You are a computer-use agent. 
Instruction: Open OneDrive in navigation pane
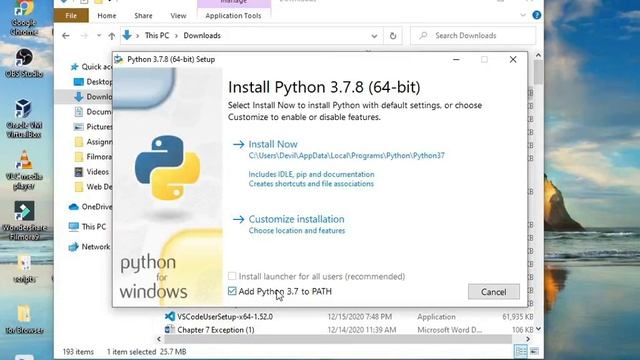(x=91, y=207)
